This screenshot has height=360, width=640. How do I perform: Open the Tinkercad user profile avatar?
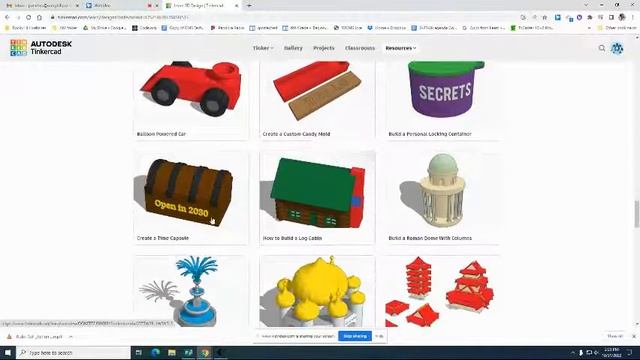pos(617,48)
